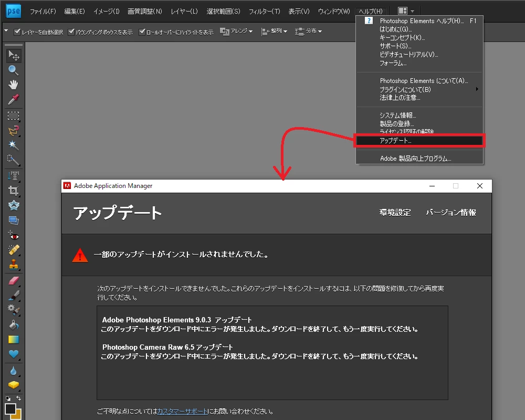The width and height of the screenshot is (525, 420).
Task: Select the Eraser tool
Action: (x=14, y=281)
